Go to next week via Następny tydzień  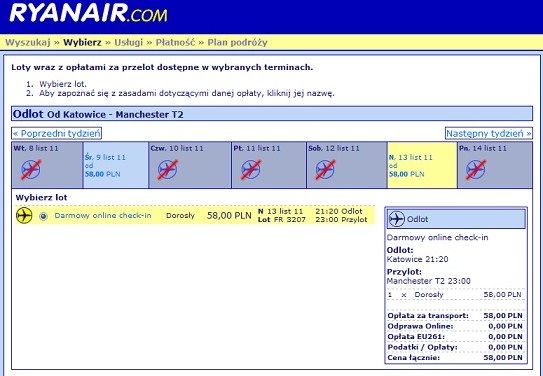[x=489, y=133]
